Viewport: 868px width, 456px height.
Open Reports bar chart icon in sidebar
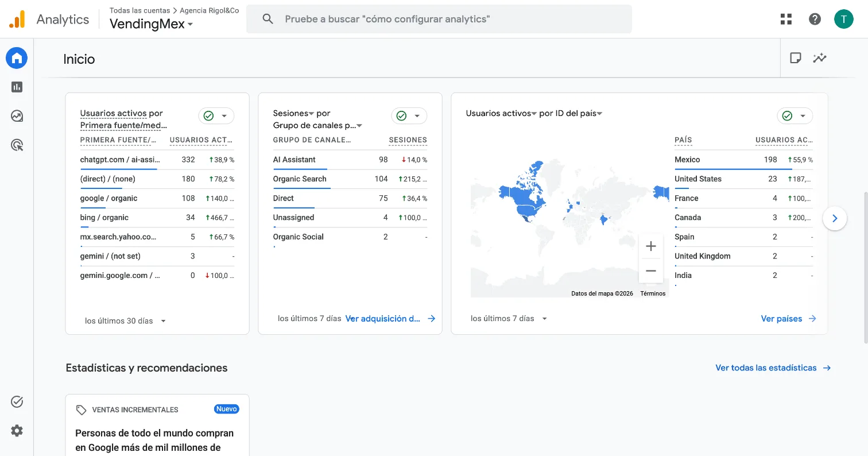coord(17,87)
